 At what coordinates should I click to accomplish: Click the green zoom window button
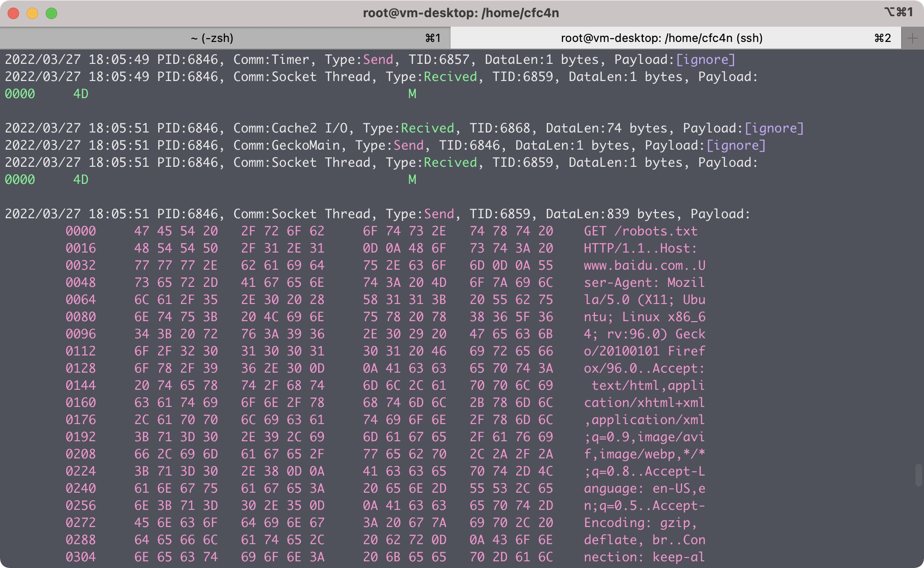pos(51,13)
